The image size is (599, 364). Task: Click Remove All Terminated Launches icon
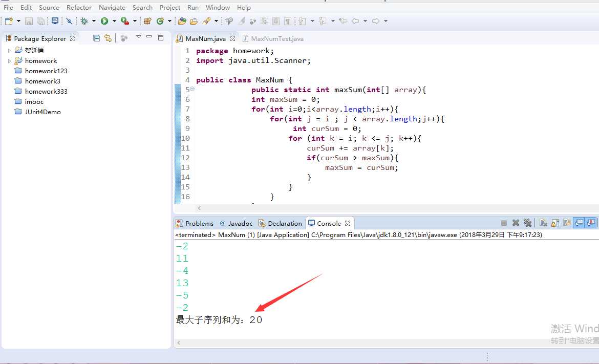tap(527, 223)
